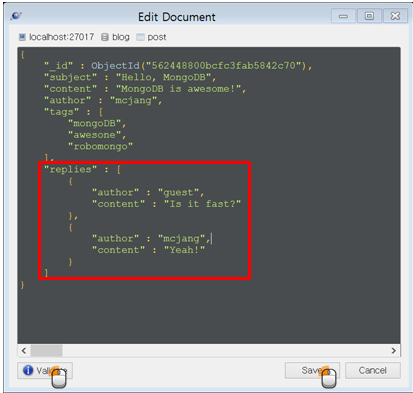Click the "MongoDB is awesome!" content value
Screen dimensions: 413x393
(x=178, y=89)
